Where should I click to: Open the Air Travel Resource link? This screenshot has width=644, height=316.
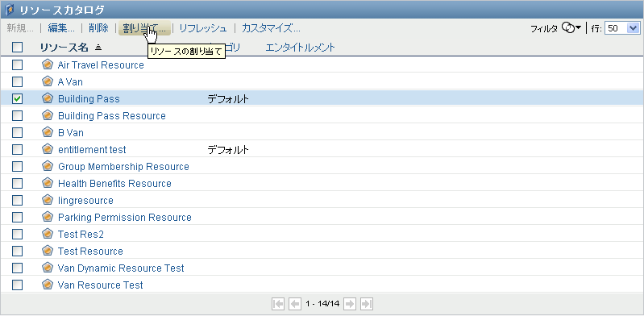101,65
